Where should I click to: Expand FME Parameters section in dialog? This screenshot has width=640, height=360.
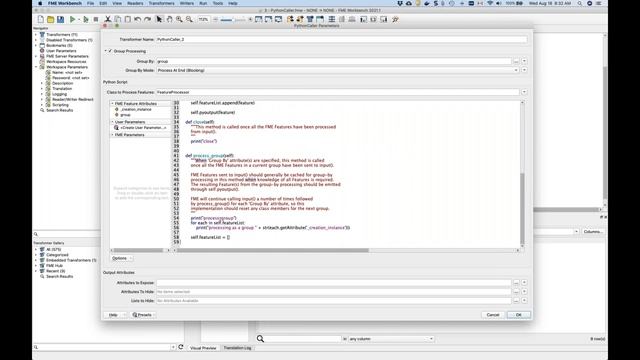pyautogui.click(x=113, y=135)
